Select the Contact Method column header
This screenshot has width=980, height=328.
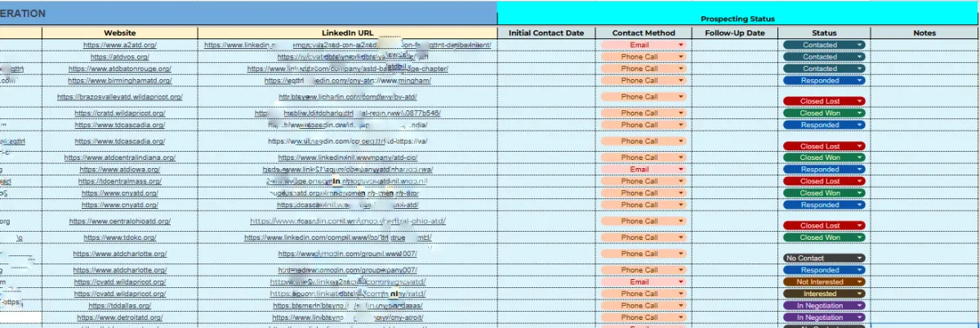(x=643, y=33)
